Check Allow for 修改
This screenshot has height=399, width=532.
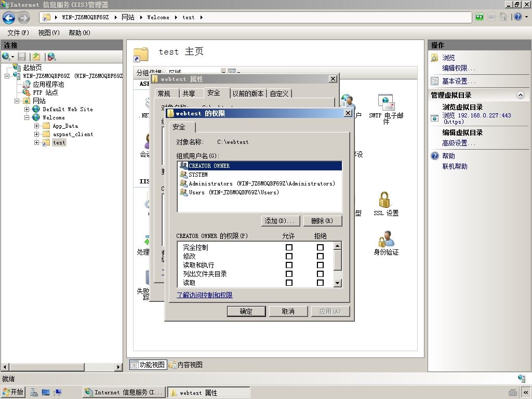[289, 256]
